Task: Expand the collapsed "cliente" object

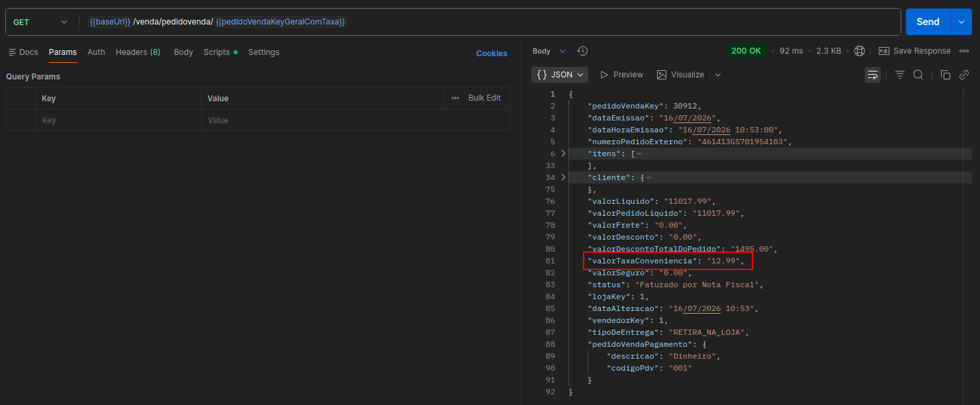Action: click(564, 177)
